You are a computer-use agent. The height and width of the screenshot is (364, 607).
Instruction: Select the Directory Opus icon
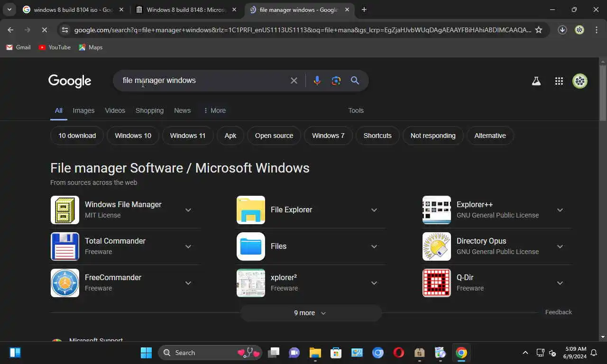click(437, 246)
